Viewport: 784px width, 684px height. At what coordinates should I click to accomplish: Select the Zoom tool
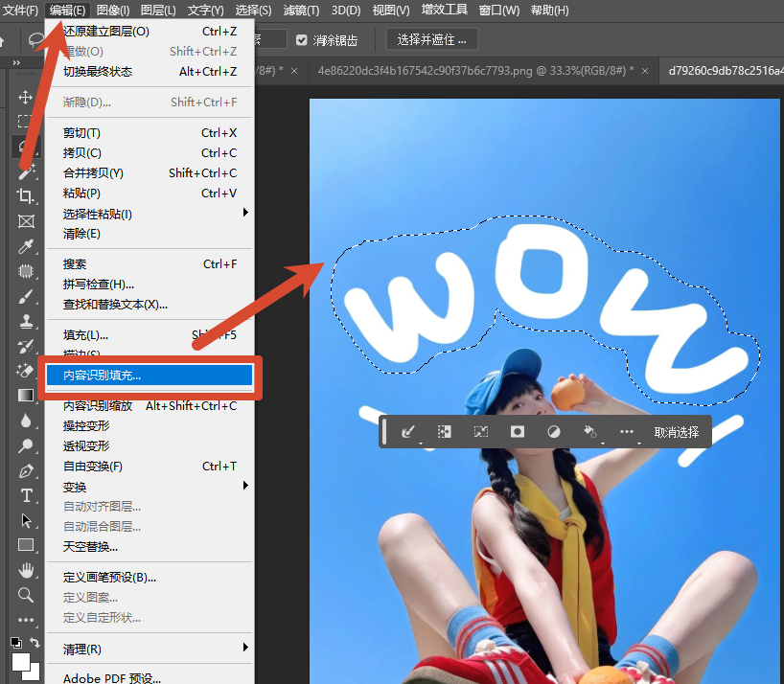coord(26,595)
